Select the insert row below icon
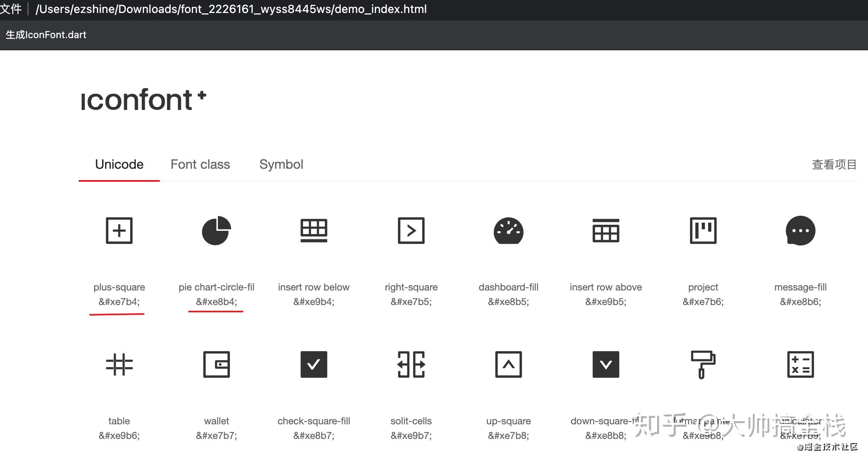This screenshot has width=868, height=460. click(x=314, y=230)
